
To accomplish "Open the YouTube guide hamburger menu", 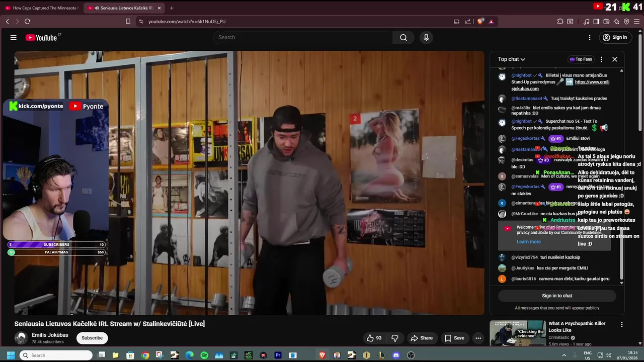I will [x=14, y=37].
